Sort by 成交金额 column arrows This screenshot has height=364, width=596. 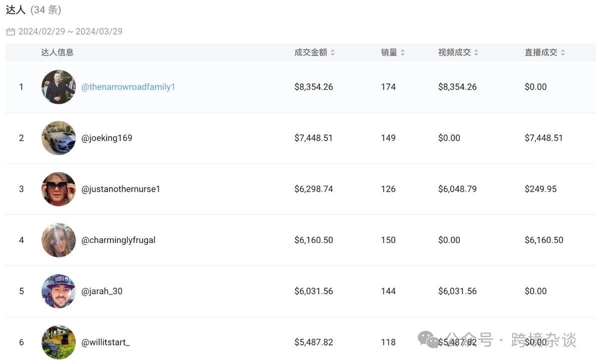[x=332, y=52]
